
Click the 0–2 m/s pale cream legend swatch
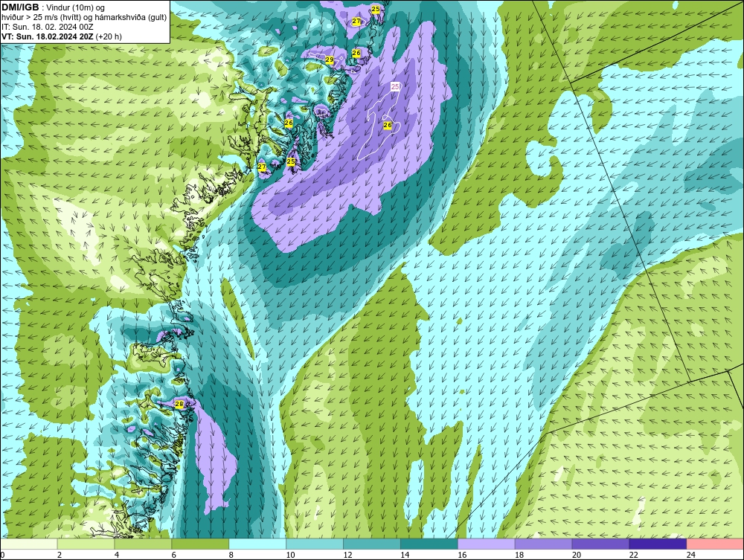(29, 544)
